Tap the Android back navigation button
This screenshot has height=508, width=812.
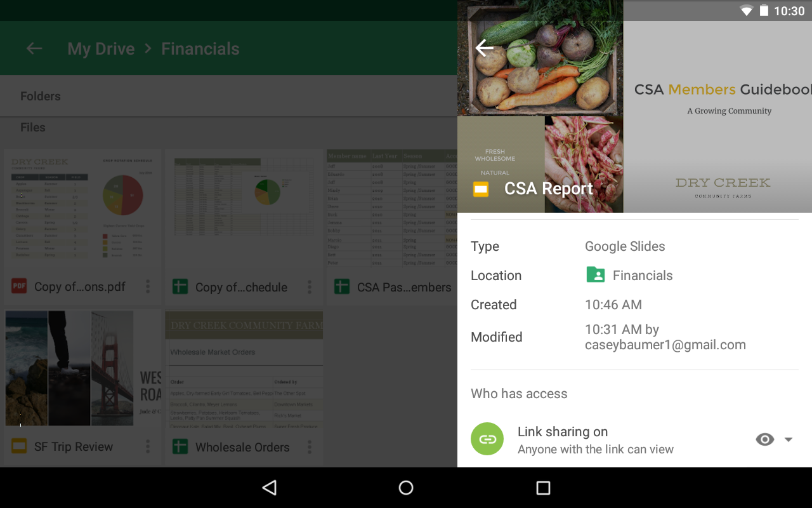click(270, 488)
